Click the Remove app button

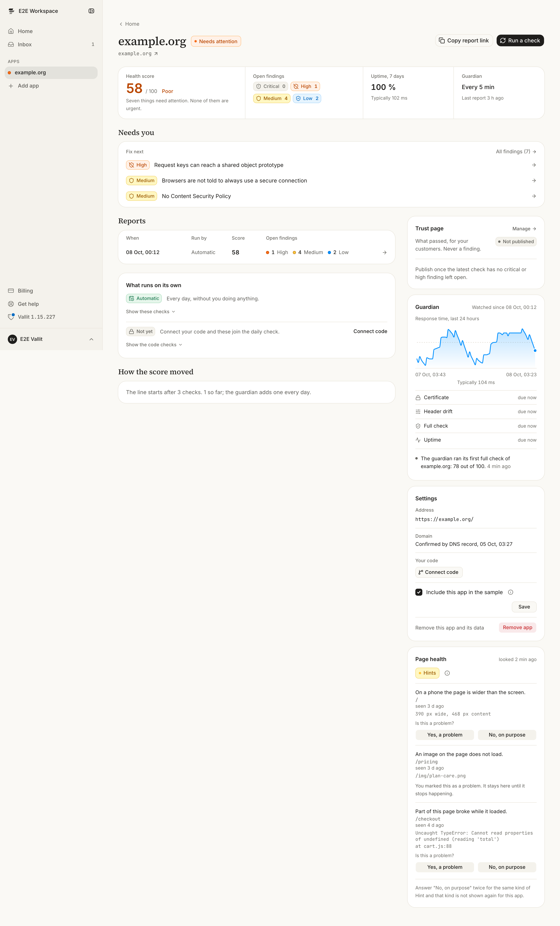coord(517,628)
